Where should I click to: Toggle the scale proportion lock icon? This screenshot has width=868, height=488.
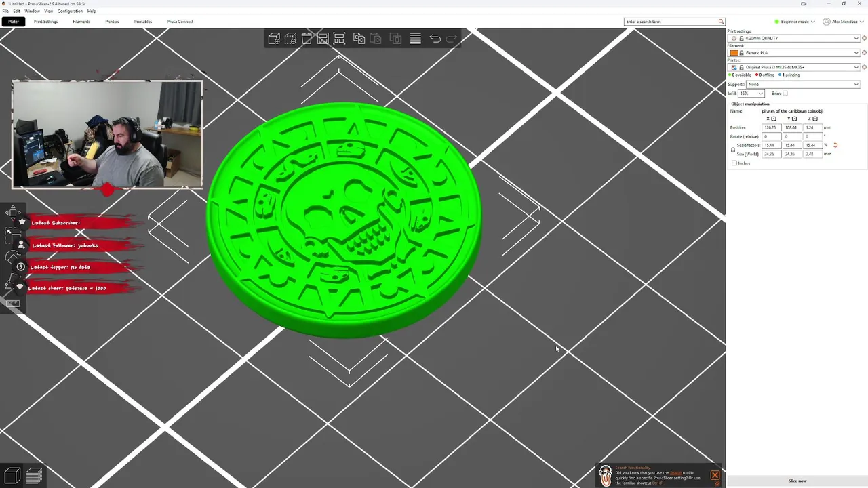(733, 150)
